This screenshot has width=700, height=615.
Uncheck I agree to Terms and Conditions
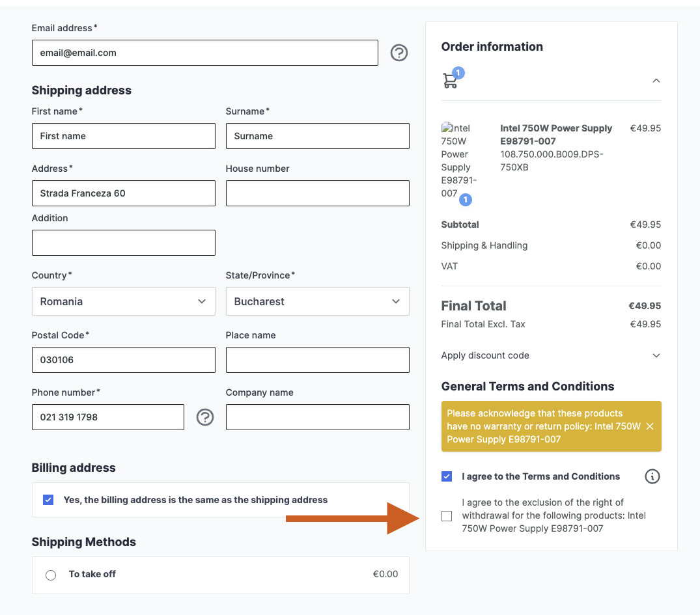tap(447, 476)
